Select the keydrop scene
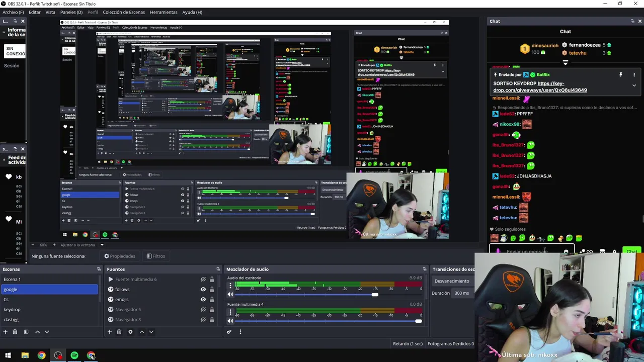 (x=49, y=309)
